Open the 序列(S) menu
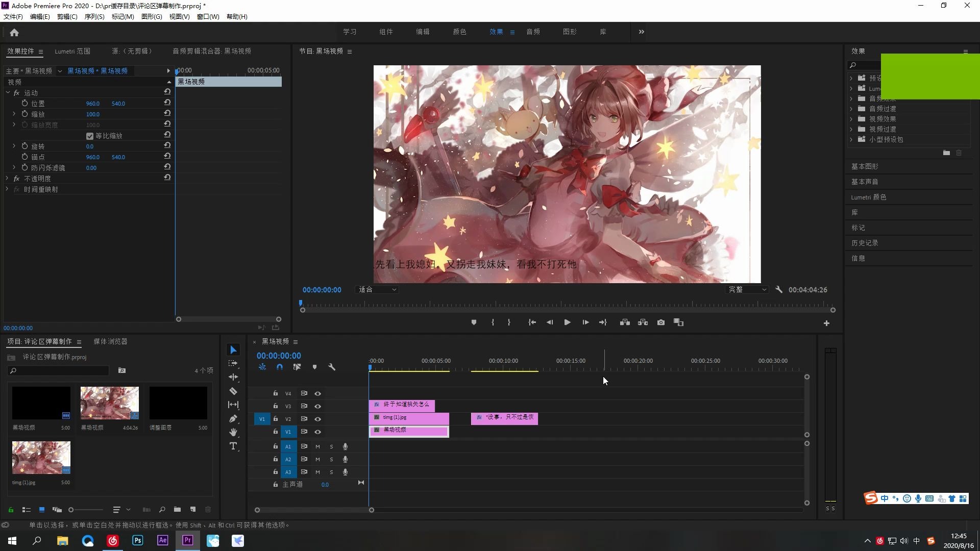980x551 pixels. click(94, 16)
